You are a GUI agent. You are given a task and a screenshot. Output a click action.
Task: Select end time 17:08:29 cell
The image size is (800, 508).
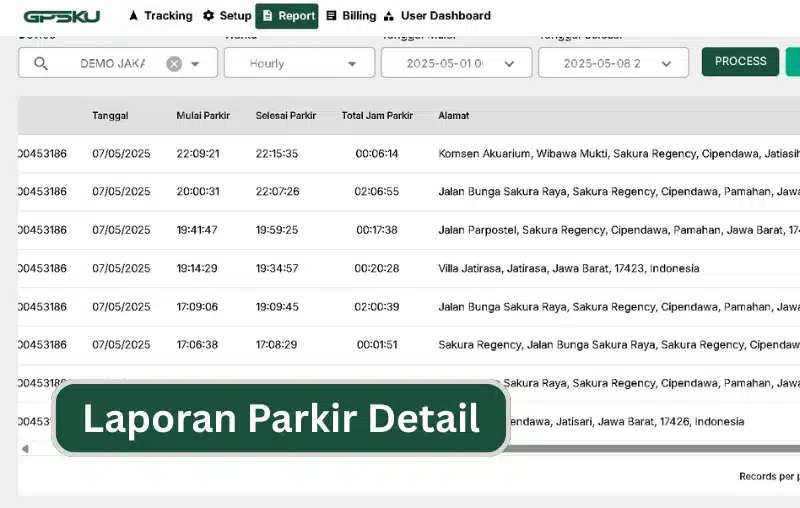tap(276, 345)
